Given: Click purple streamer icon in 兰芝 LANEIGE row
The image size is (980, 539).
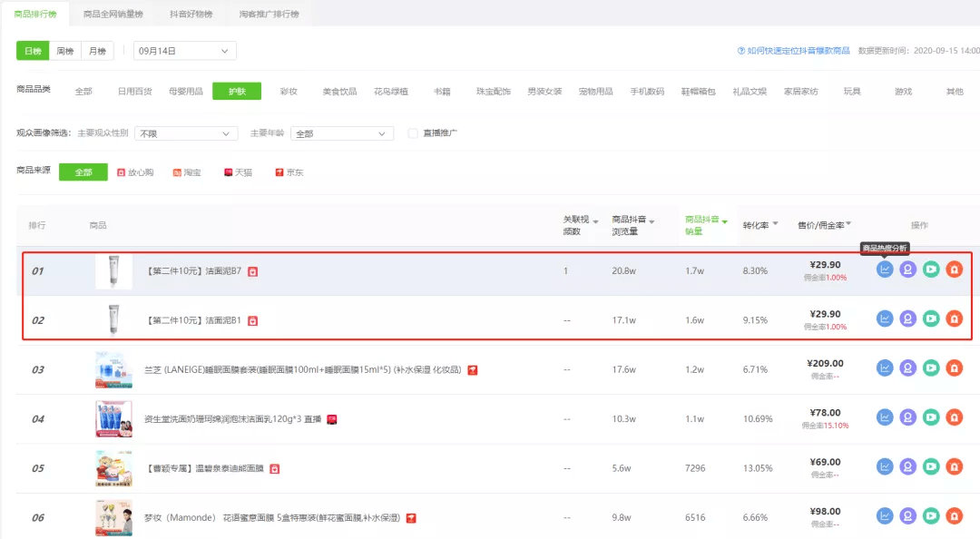Looking at the screenshot, I should coord(907,368).
